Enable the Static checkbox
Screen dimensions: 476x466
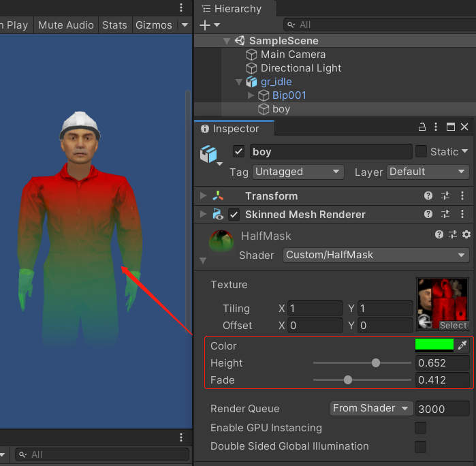pos(421,151)
